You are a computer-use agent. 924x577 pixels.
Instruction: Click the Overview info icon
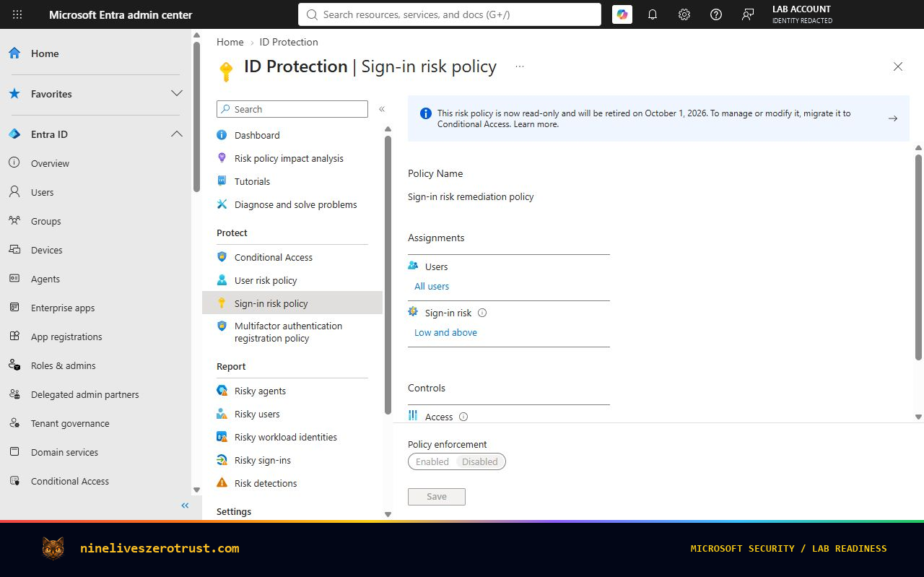coord(14,163)
